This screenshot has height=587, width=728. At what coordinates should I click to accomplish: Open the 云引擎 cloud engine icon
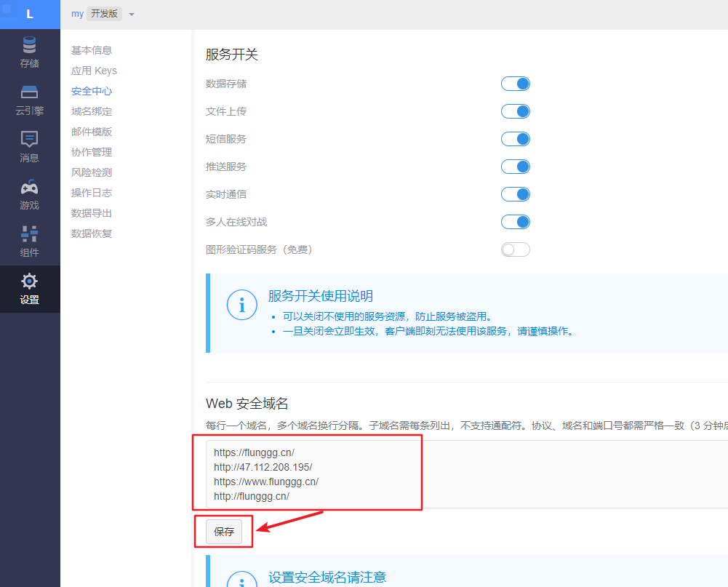point(29,92)
